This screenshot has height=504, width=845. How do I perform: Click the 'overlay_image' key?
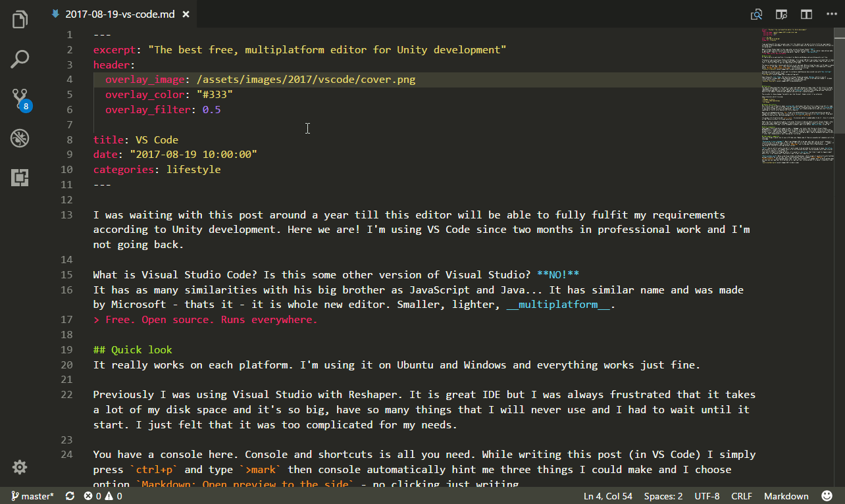tap(145, 80)
